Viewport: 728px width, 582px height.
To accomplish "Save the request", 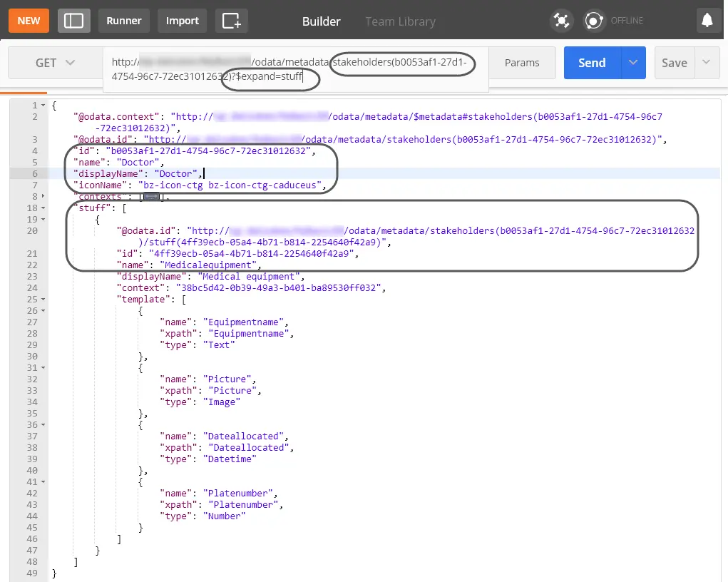I will coord(675,63).
